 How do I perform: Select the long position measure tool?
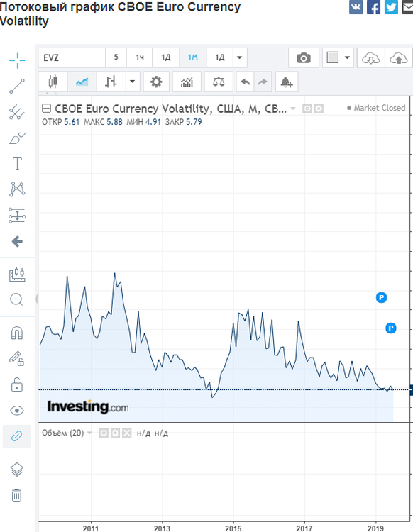(17, 216)
